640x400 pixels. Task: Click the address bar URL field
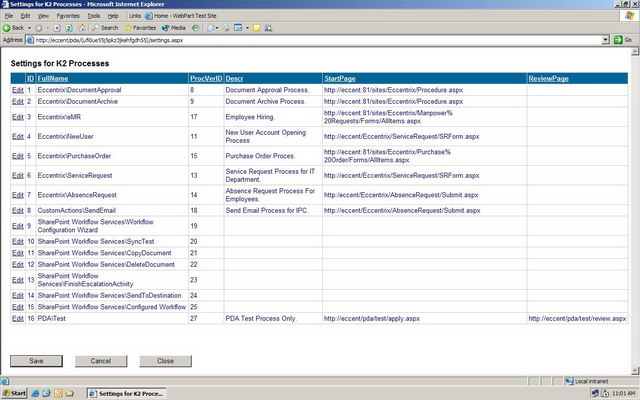pyautogui.click(x=313, y=40)
